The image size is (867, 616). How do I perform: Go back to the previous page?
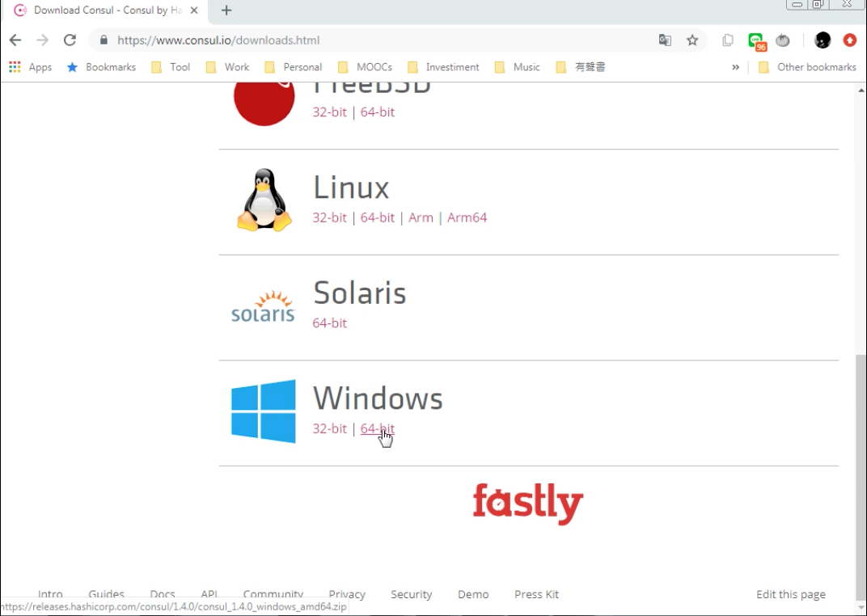tap(15, 40)
